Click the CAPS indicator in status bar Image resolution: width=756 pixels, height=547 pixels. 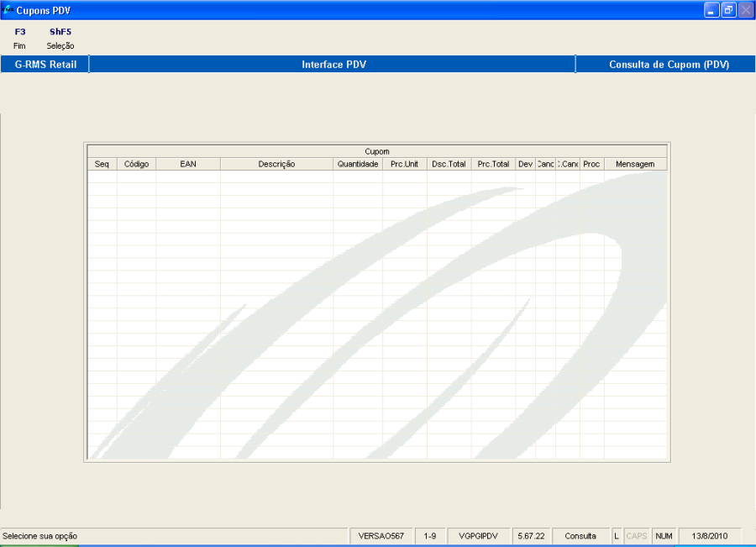click(x=637, y=536)
